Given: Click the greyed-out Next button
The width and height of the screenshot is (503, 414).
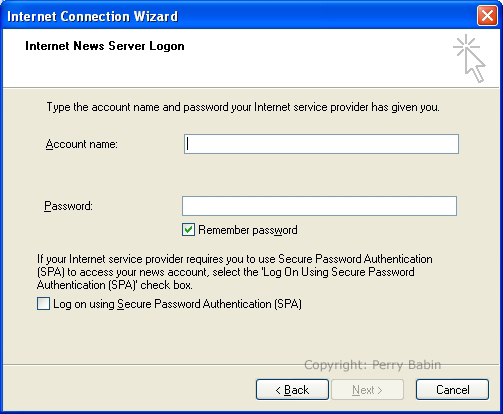Looking at the screenshot, I should (367, 389).
